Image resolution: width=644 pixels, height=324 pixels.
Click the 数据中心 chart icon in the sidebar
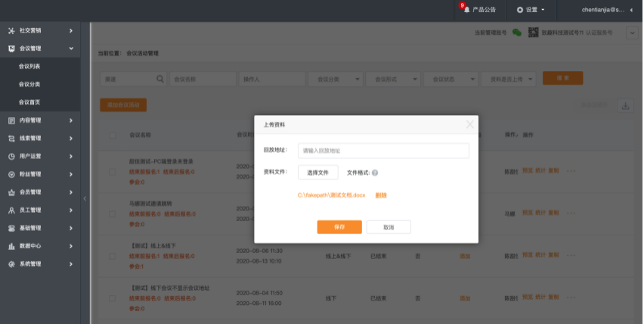coord(11,246)
